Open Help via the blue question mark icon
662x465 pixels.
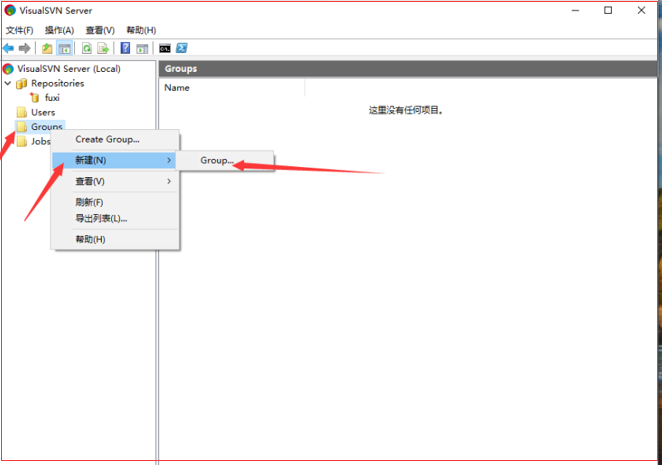tap(125, 48)
